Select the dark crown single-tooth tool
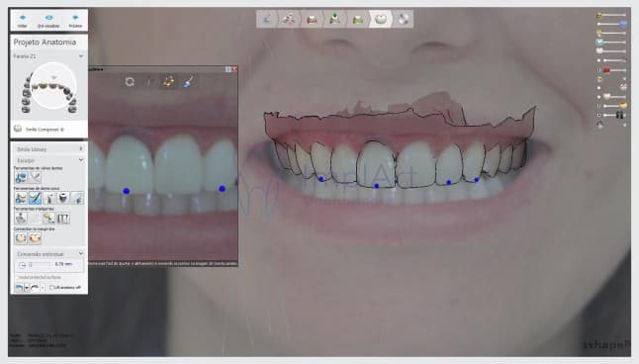Image resolution: width=639 pixels, height=364 pixels. tap(63, 198)
